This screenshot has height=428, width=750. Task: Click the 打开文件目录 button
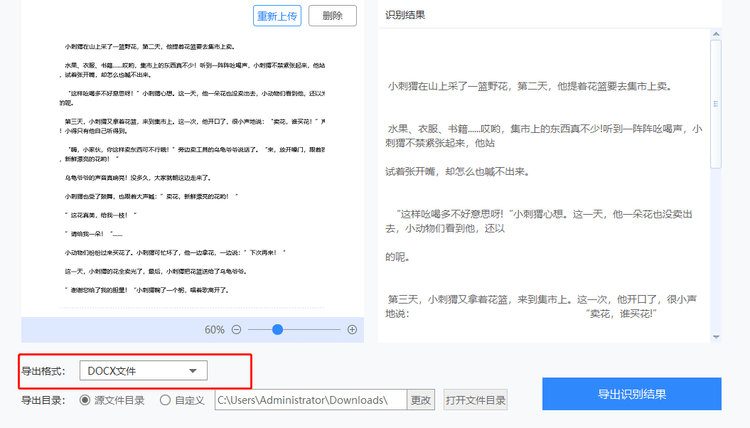(475, 400)
